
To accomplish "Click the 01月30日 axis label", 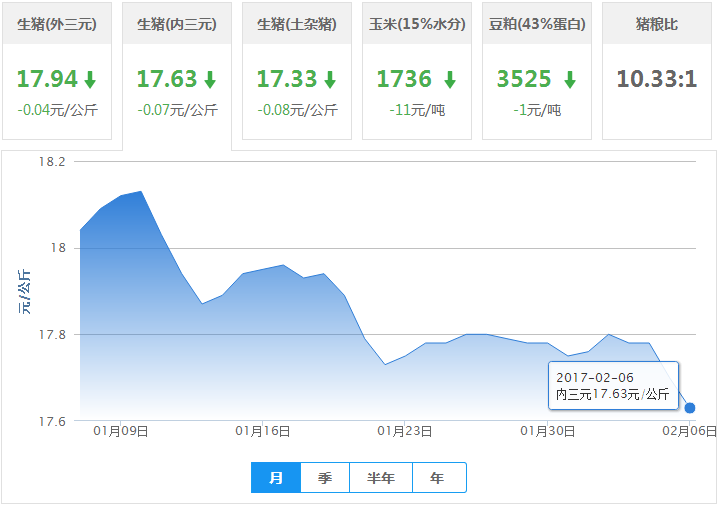I will click(x=548, y=431).
